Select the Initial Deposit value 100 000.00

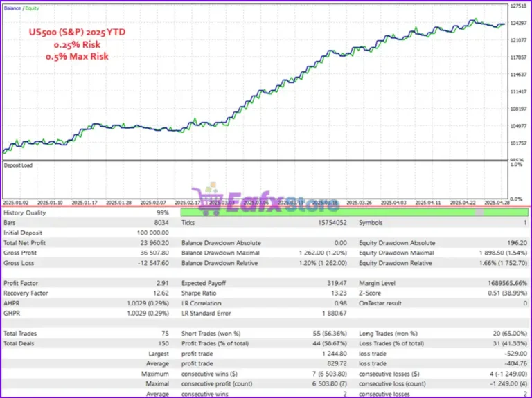[152, 233]
